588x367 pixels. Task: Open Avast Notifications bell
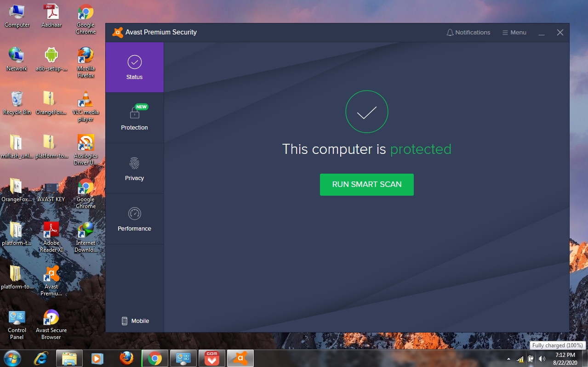[468, 33]
